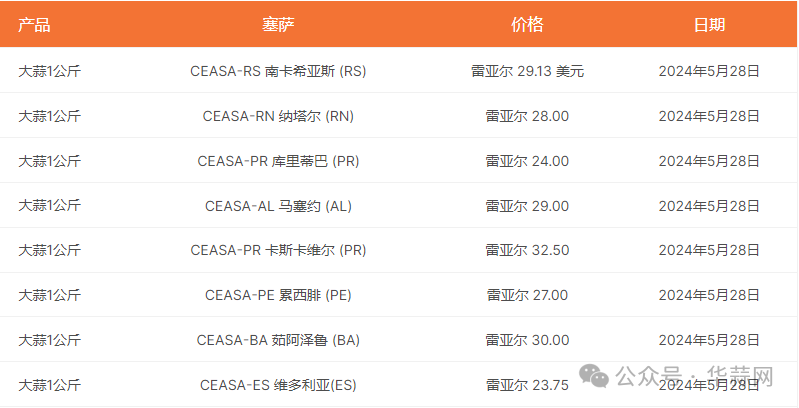The height and width of the screenshot is (408, 799).
Task: Click the 价格 column header
Action: tap(527, 24)
